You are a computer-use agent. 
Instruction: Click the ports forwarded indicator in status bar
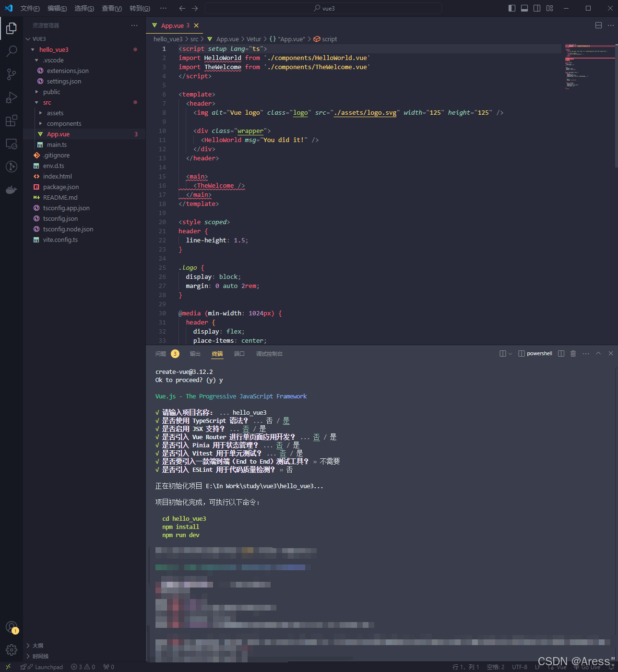point(109,667)
